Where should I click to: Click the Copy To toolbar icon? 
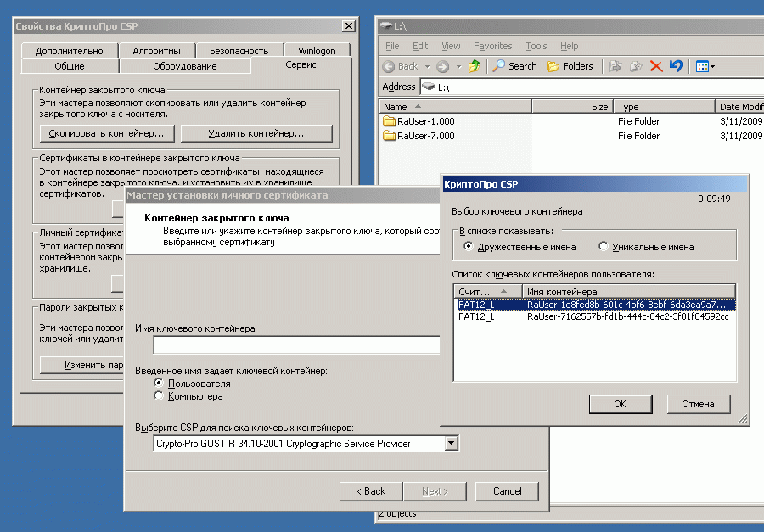(x=636, y=66)
